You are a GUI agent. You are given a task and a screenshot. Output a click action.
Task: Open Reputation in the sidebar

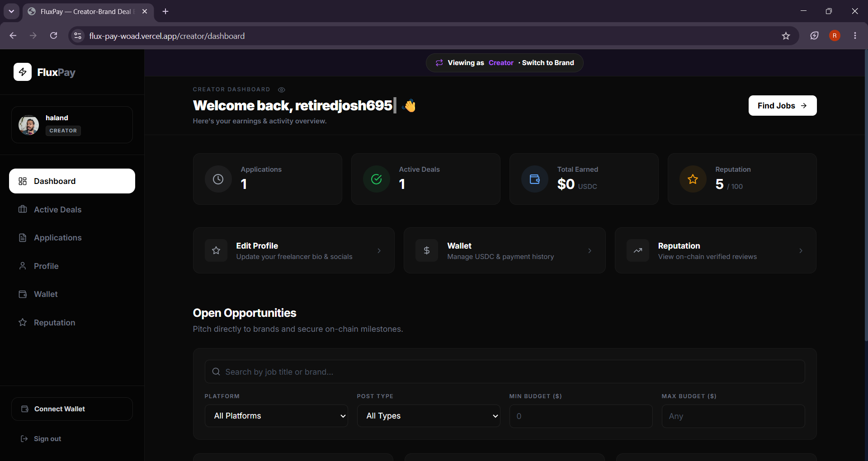click(x=72, y=322)
